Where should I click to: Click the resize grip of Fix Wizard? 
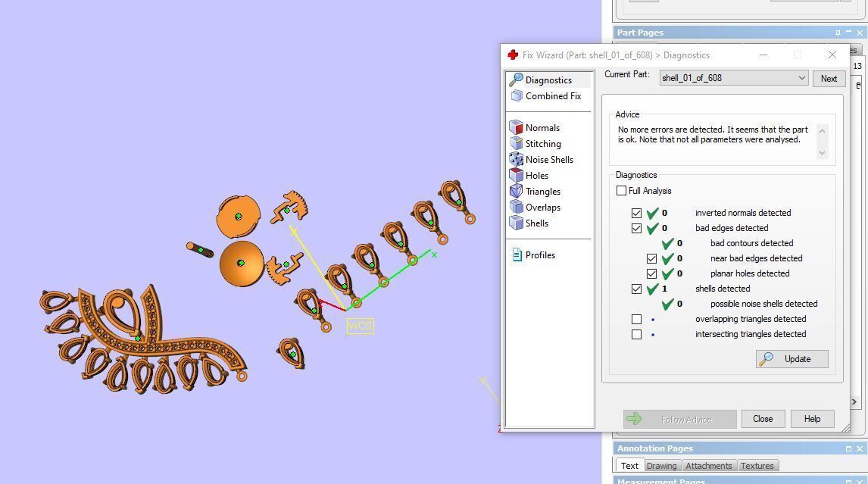tap(845, 427)
